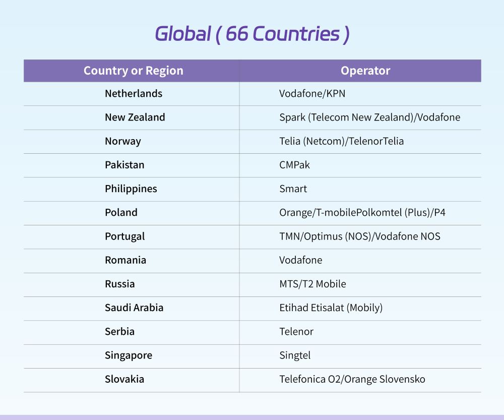Click the Romania country cell
The height and width of the screenshot is (420, 504).
[x=125, y=260]
